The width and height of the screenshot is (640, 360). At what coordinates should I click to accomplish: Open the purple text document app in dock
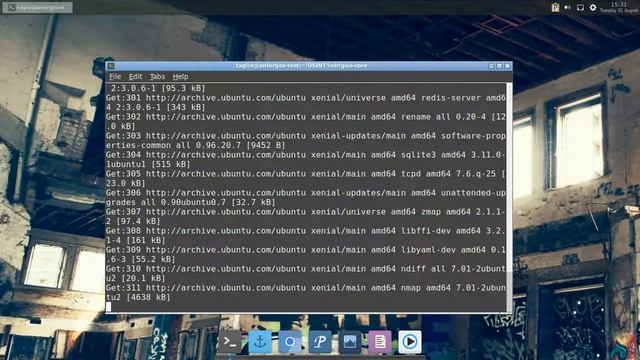[380, 342]
